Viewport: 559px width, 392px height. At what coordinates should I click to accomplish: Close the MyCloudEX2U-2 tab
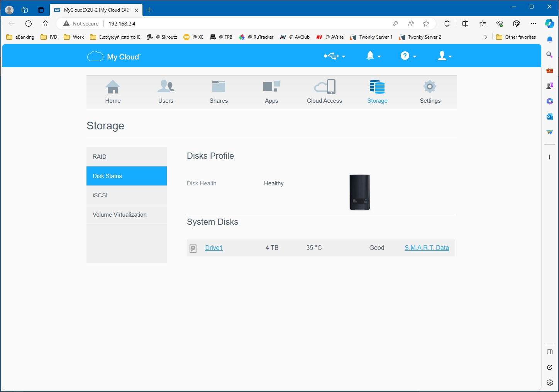(x=136, y=10)
